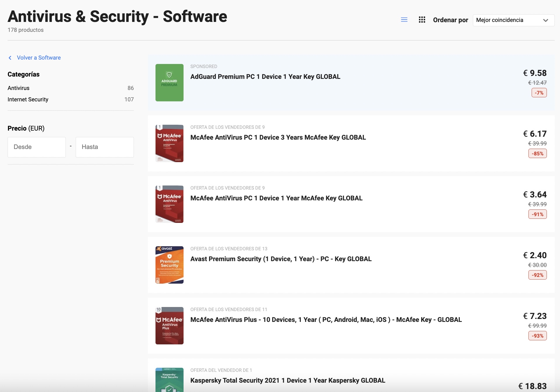Open the Mejor coincidencia sort dropdown
Image resolution: width=560 pixels, height=392 pixels.
[514, 20]
